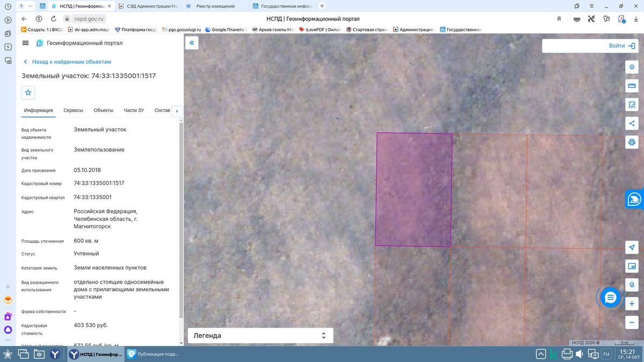Click the highlighted purple land parcel
Screen dimensions: 644x362
(x=414, y=189)
